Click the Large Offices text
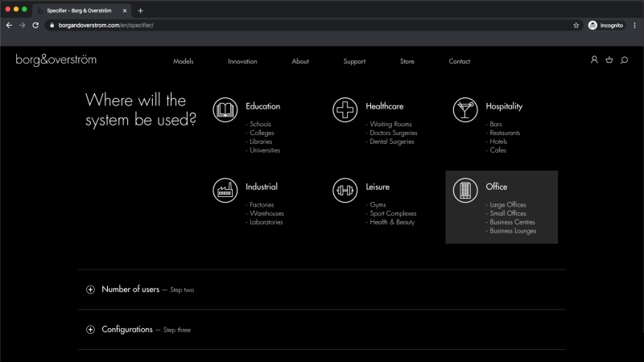The image size is (644, 362). coord(508,204)
